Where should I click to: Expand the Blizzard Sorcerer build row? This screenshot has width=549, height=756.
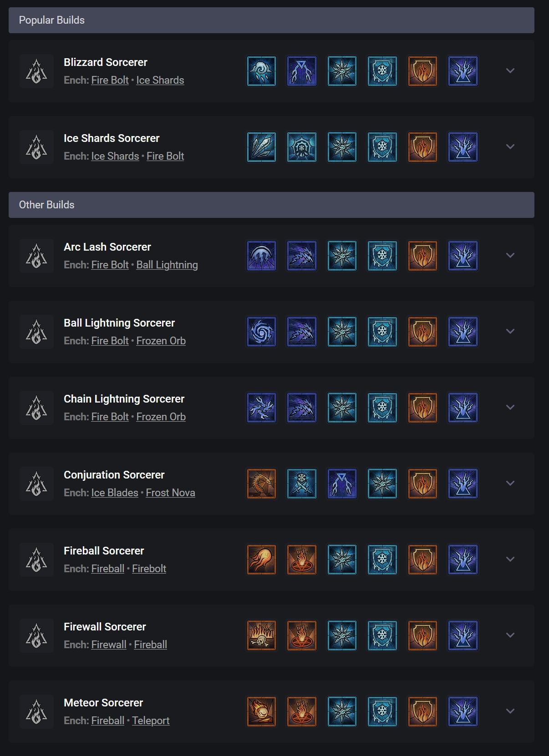tap(510, 71)
